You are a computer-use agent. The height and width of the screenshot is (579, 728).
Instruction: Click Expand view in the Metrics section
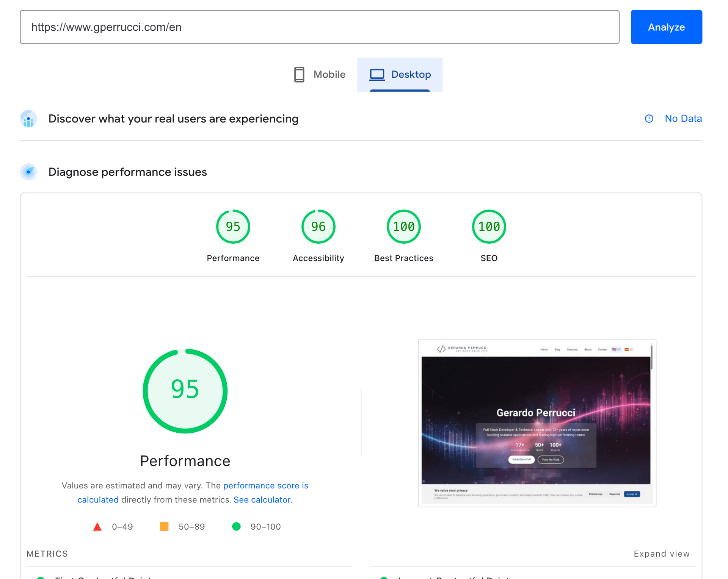(662, 554)
